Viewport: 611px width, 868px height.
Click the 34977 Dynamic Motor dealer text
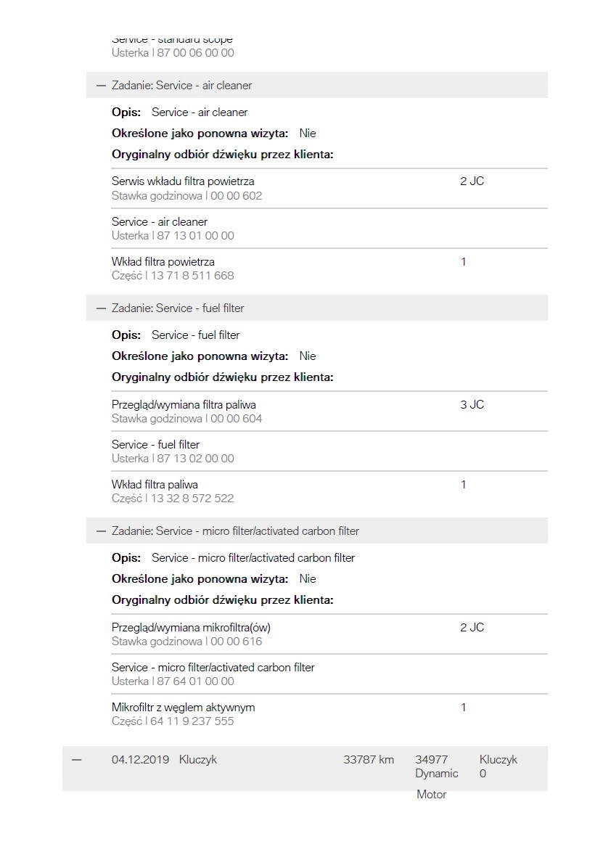(436, 774)
